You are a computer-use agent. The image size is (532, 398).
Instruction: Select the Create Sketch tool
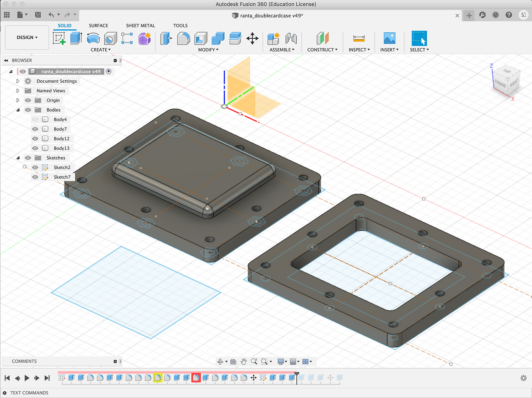(59, 38)
